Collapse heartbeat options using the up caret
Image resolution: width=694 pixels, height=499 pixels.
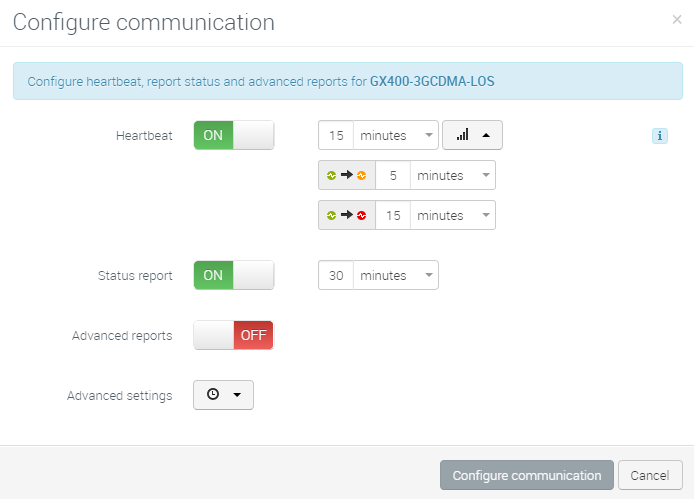[x=486, y=135]
